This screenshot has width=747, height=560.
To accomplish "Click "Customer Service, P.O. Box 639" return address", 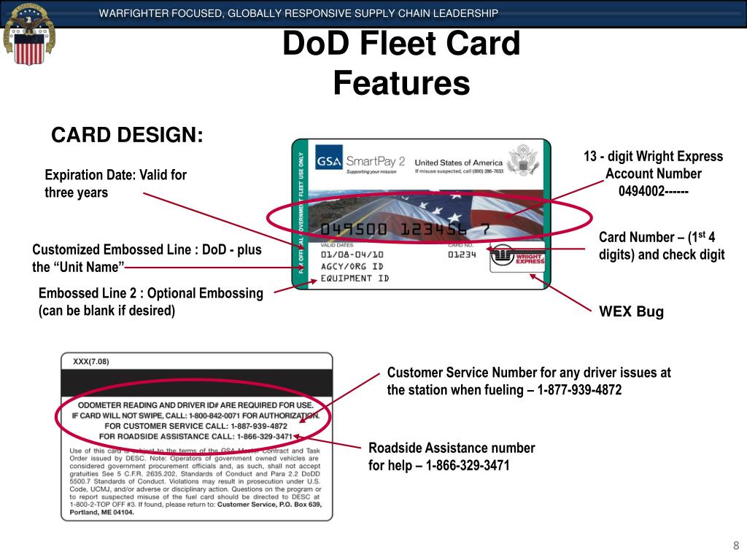I will tap(269, 505).
